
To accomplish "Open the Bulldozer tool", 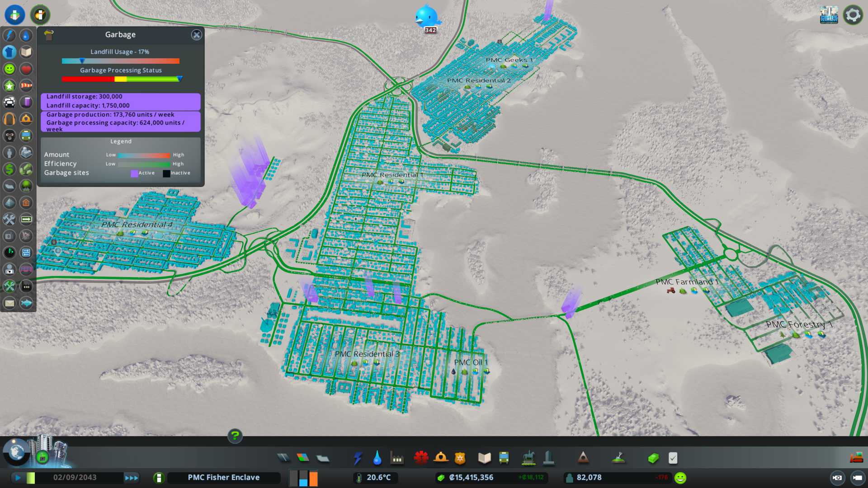I will [856, 458].
